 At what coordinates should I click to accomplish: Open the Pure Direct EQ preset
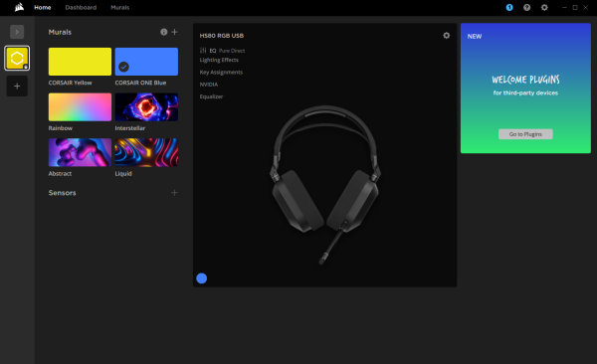(x=232, y=51)
